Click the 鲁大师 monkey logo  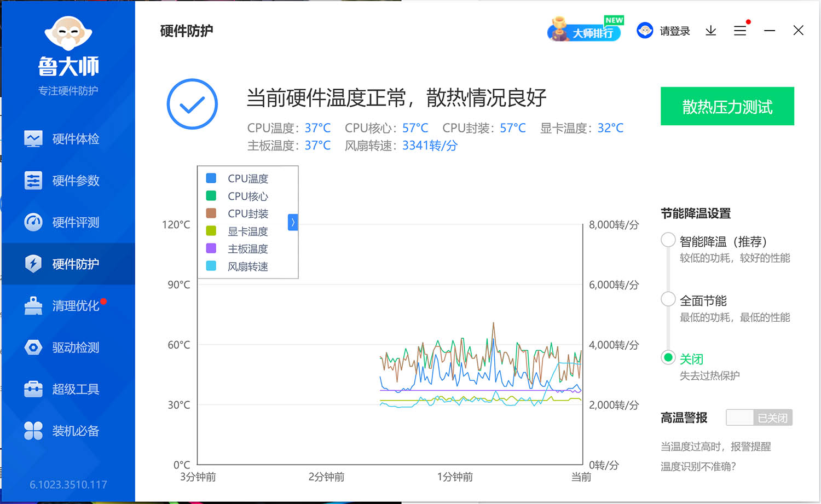[x=67, y=33]
